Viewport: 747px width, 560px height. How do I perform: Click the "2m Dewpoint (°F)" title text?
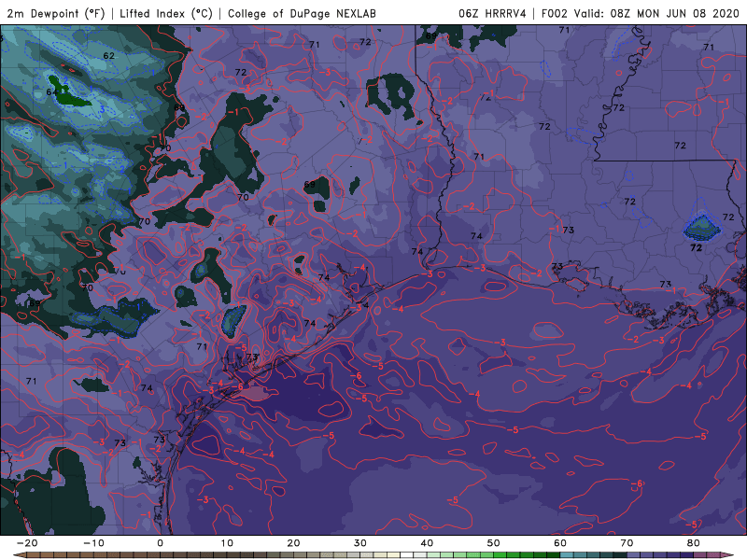[55, 14]
